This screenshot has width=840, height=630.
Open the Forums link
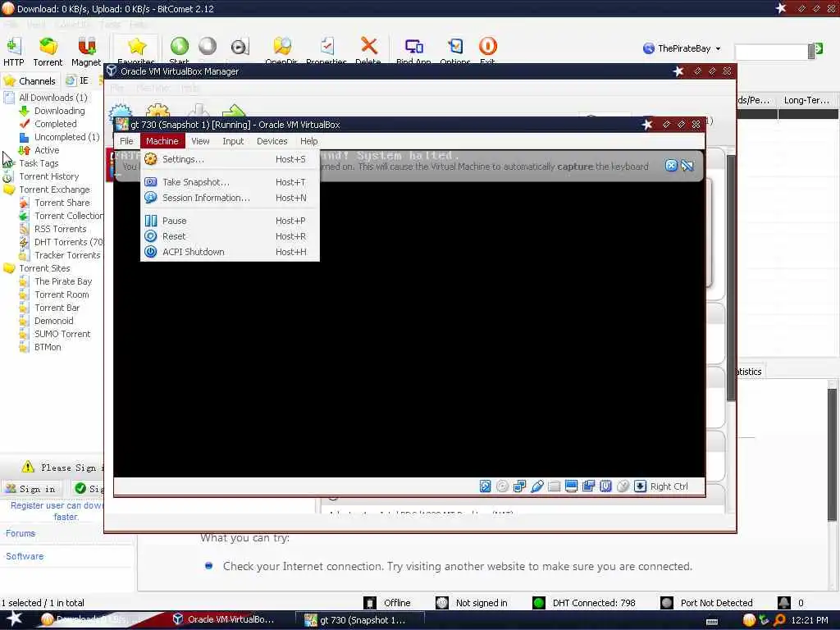point(21,533)
